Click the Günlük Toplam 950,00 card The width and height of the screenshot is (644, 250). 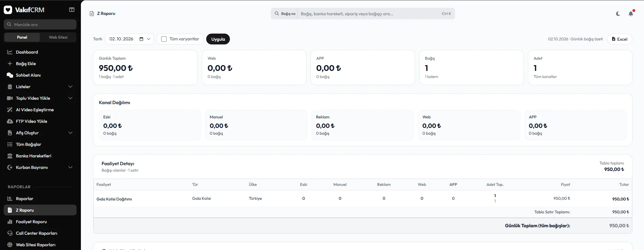tap(145, 68)
